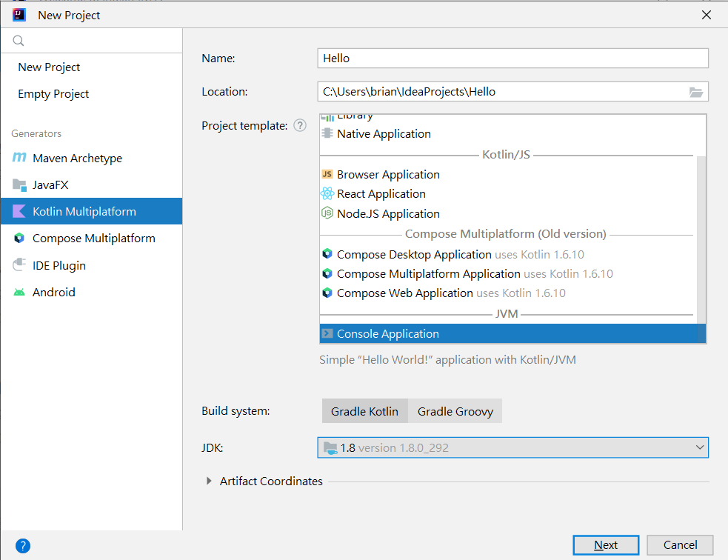Image resolution: width=728 pixels, height=560 pixels.
Task: Click the Console Application terminal icon
Action: pos(327,333)
